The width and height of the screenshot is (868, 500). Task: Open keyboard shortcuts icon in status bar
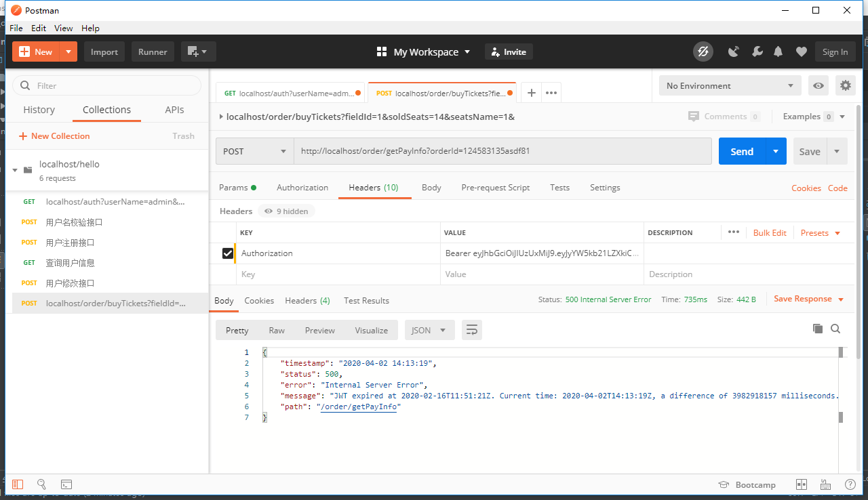pyautogui.click(x=825, y=484)
